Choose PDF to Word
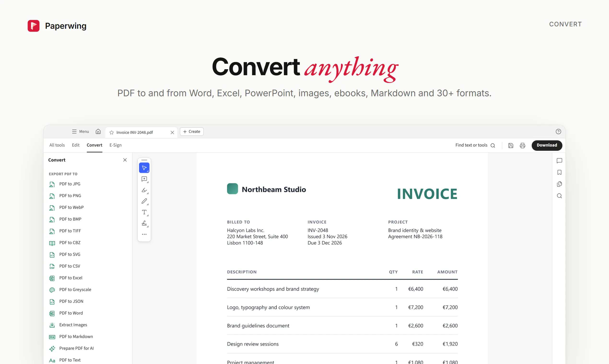This screenshot has height=364, width=609. [x=88, y=313]
